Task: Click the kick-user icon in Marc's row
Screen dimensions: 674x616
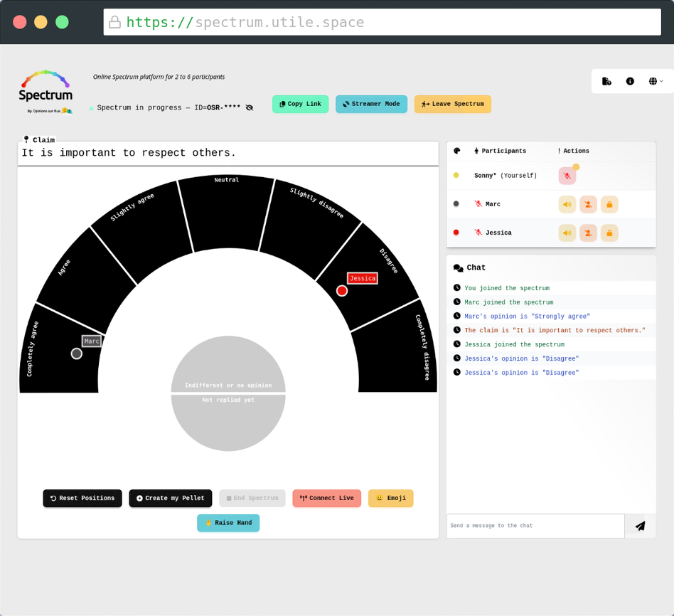Action: (x=588, y=204)
